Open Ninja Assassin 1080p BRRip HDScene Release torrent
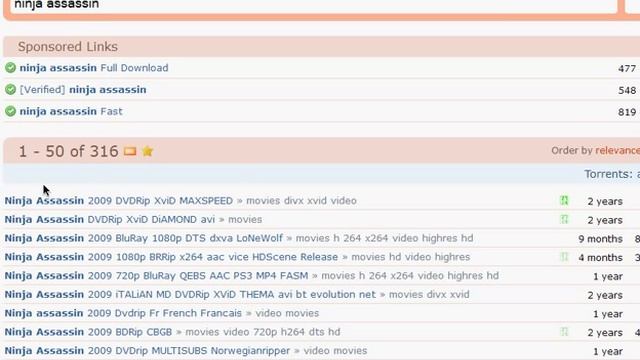Screen dimensions: 640x360 point(171,257)
